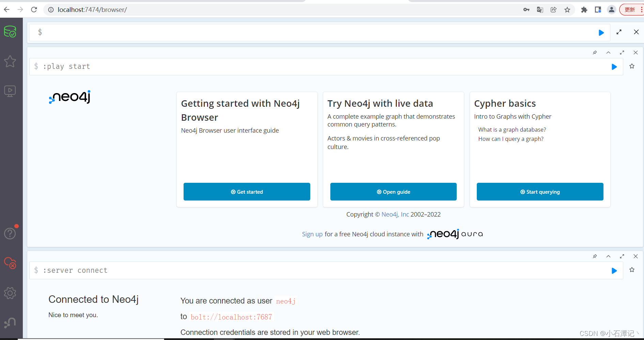
Task: Rerun the :play start command
Action: click(x=614, y=67)
